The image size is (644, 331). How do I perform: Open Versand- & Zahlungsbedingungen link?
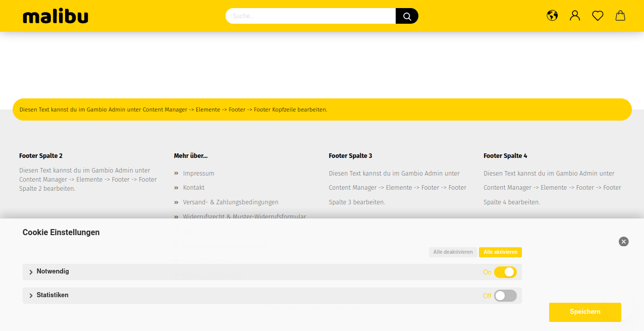pyautogui.click(x=231, y=202)
